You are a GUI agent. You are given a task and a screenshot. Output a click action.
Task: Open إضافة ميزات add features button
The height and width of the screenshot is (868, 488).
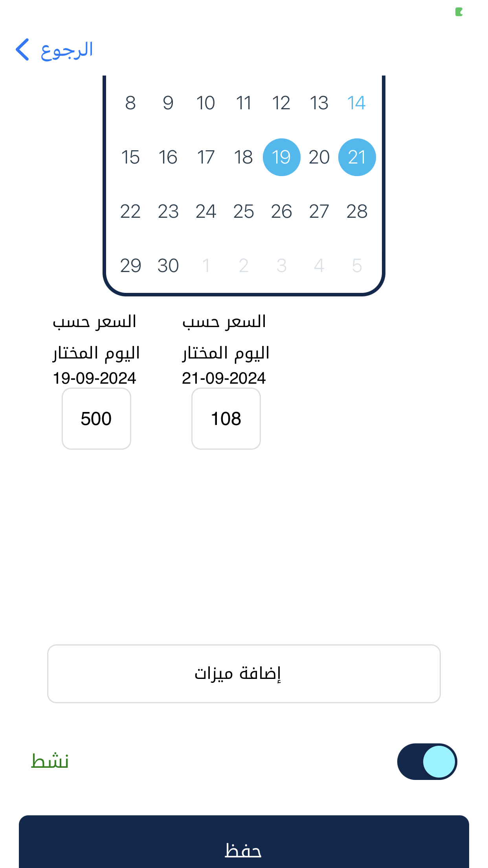pyautogui.click(x=244, y=673)
